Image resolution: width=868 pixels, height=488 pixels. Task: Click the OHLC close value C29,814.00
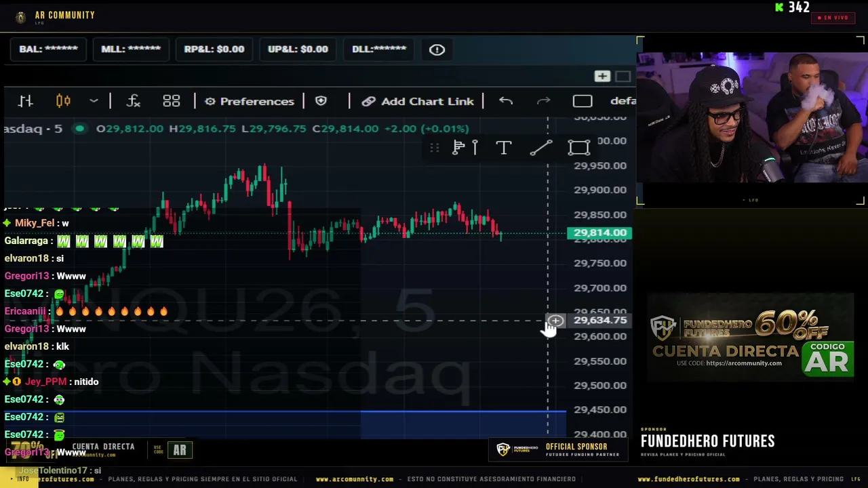pos(345,129)
